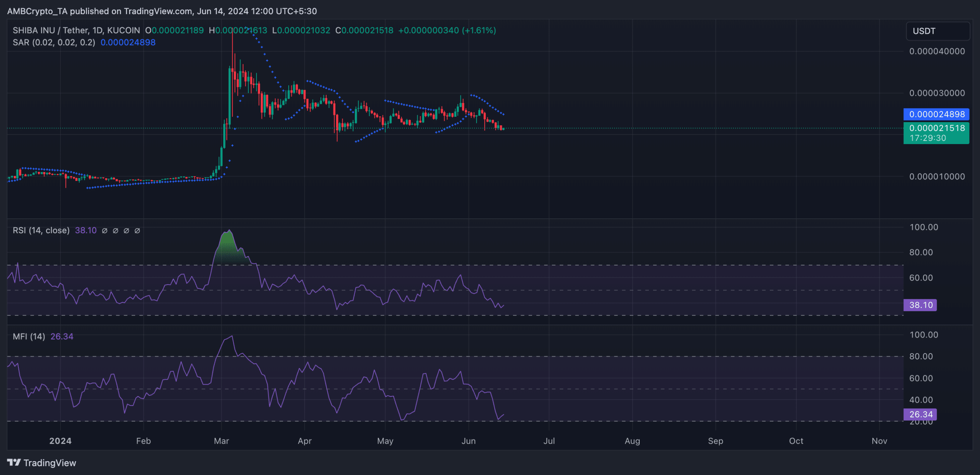This screenshot has width=980, height=475.
Task: Click the Nov label on time axis
Action: tap(879, 441)
